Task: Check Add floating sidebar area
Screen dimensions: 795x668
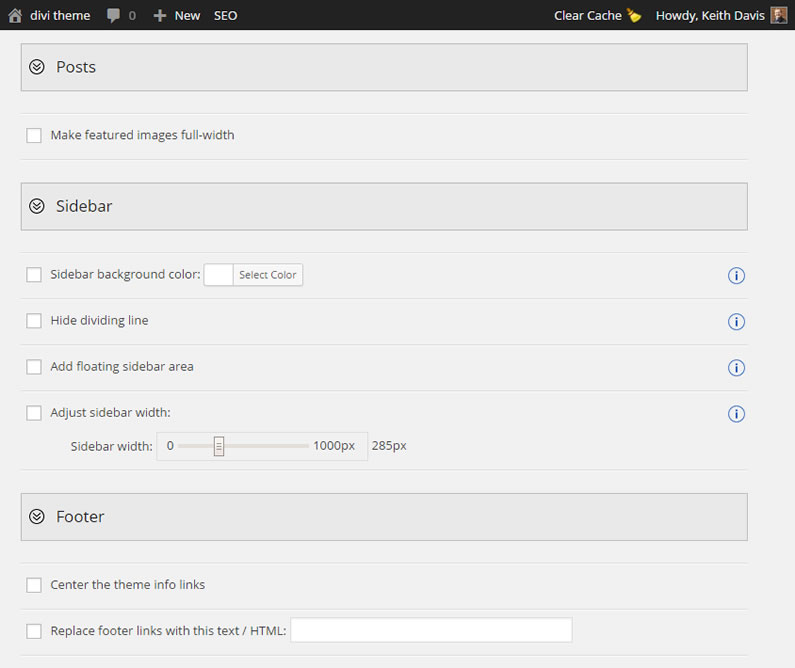Action: pyautogui.click(x=34, y=367)
